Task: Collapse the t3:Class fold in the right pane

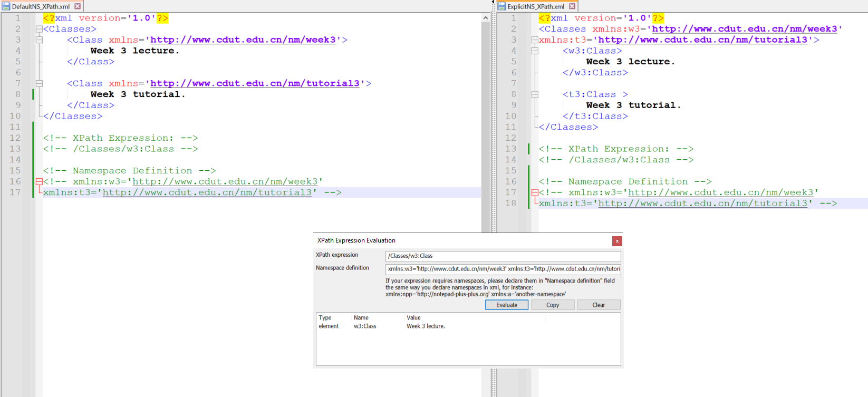Action: 535,94
